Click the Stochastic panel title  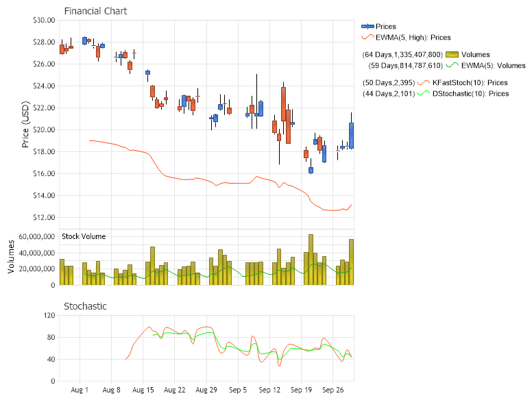pyautogui.click(x=86, y=306)
